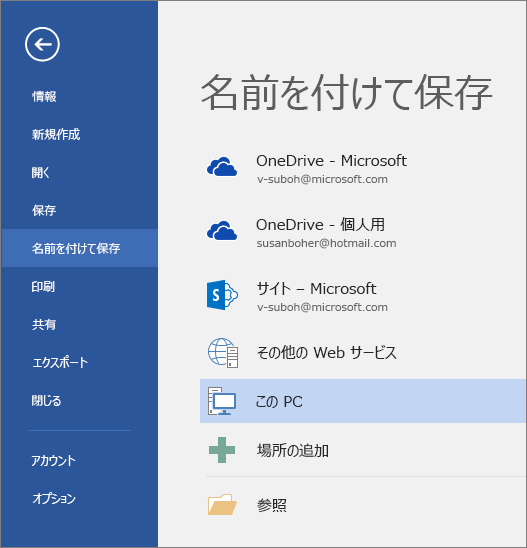Select 名前を付けて保存 in the sidebar
The width and height of the screenshot is (527, 548).
click(x=80, y=248)
